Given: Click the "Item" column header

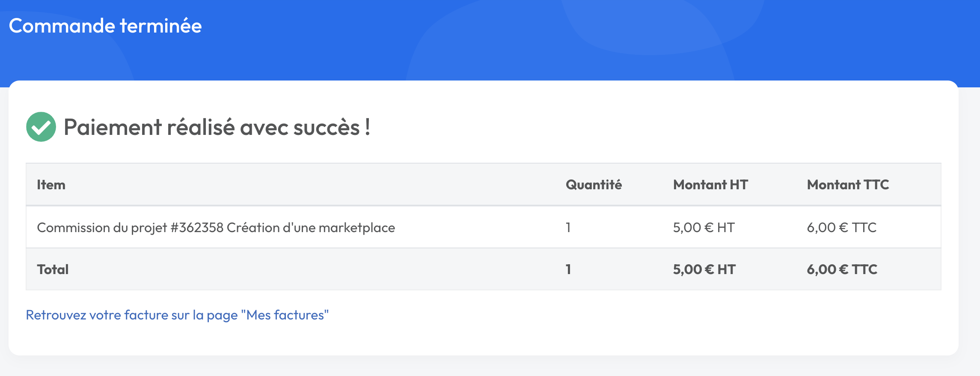Looking at the screenshot, I should point(51,185).
